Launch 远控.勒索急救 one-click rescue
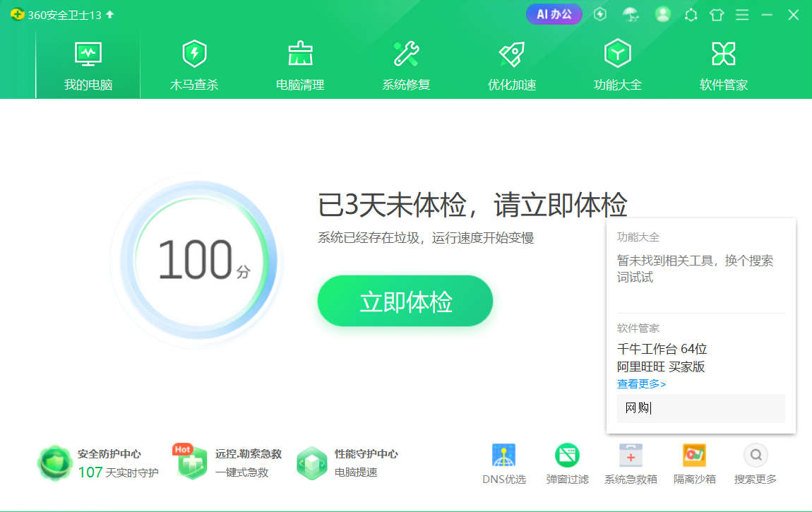The width and height of the screenshot is (812, 512). [x=191, y=463]
